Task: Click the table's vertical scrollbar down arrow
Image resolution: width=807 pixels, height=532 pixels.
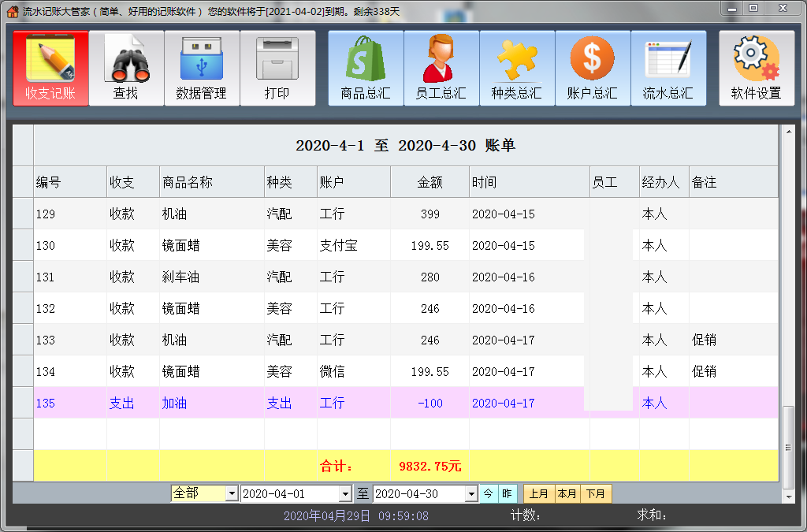Action: point(788,497)
